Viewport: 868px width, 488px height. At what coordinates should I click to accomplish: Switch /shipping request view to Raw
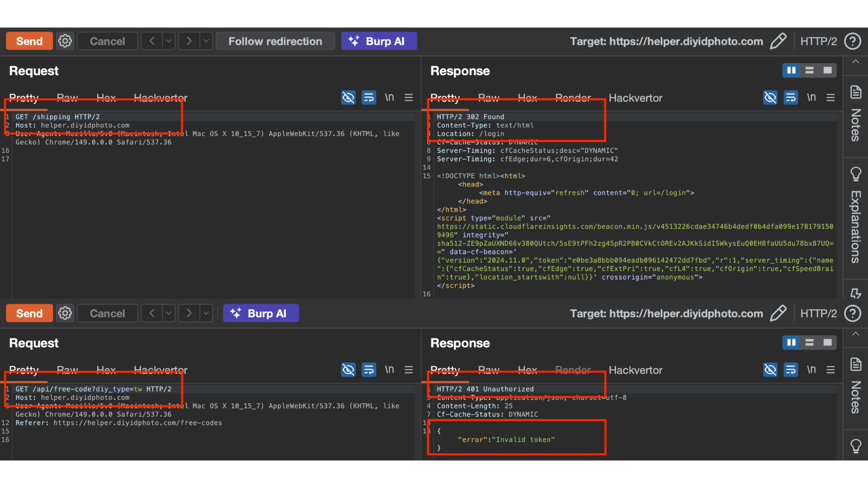[x=67, y=98]
